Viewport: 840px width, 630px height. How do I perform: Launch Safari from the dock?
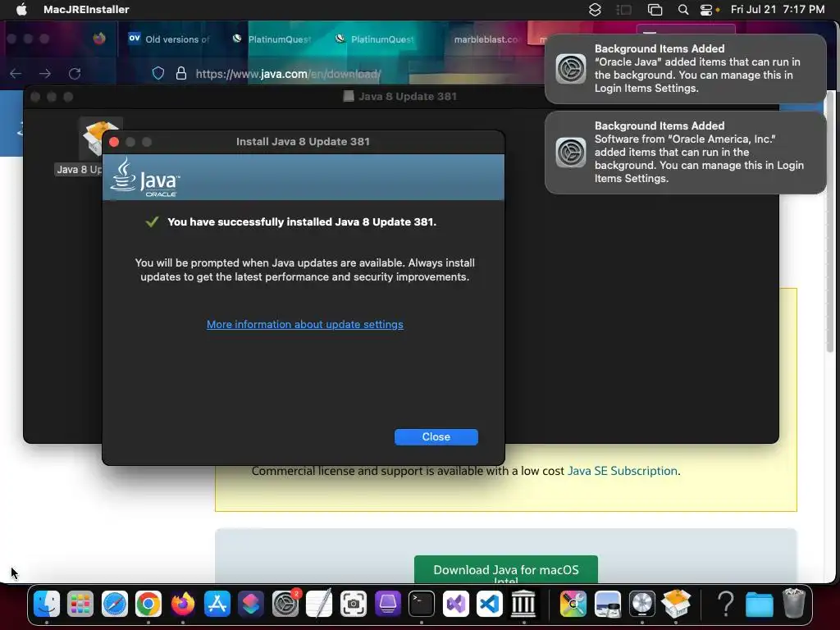tap(115, 604)
